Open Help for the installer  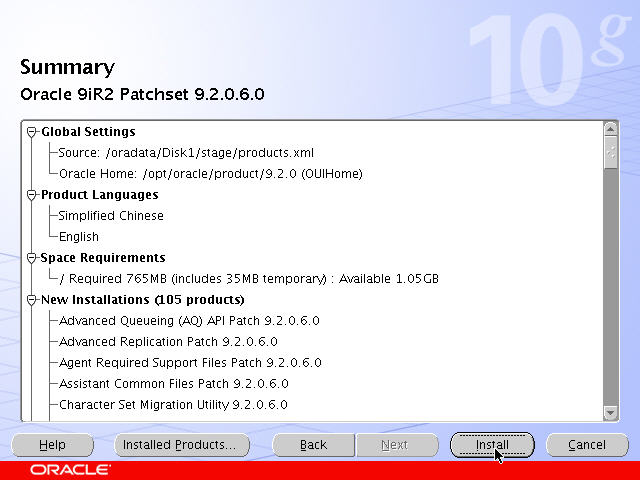point(52,444)
